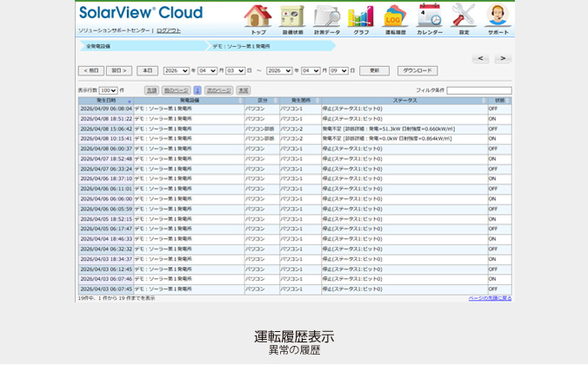
Task: Click the フィルタ条件 filter input field
Action: click(478, 90)
